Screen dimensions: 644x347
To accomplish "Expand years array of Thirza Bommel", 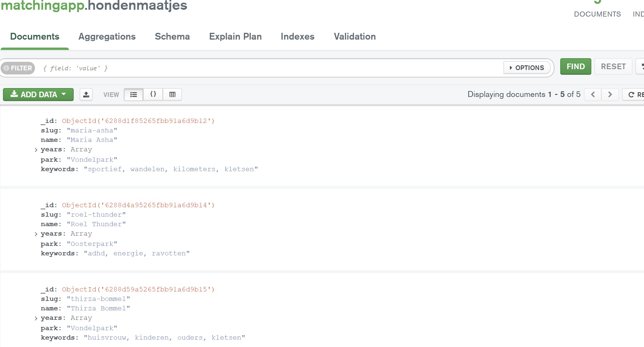I will (x=36, y=318).
